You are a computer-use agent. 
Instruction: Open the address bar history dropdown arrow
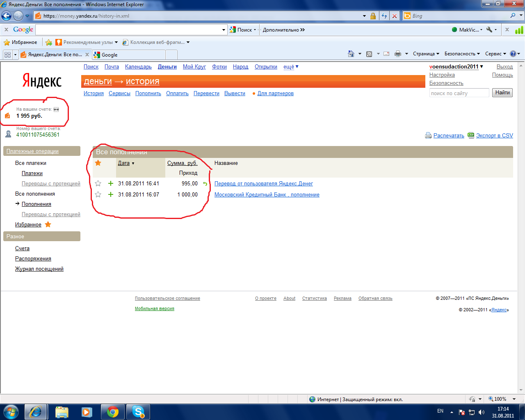click(364, 16)
